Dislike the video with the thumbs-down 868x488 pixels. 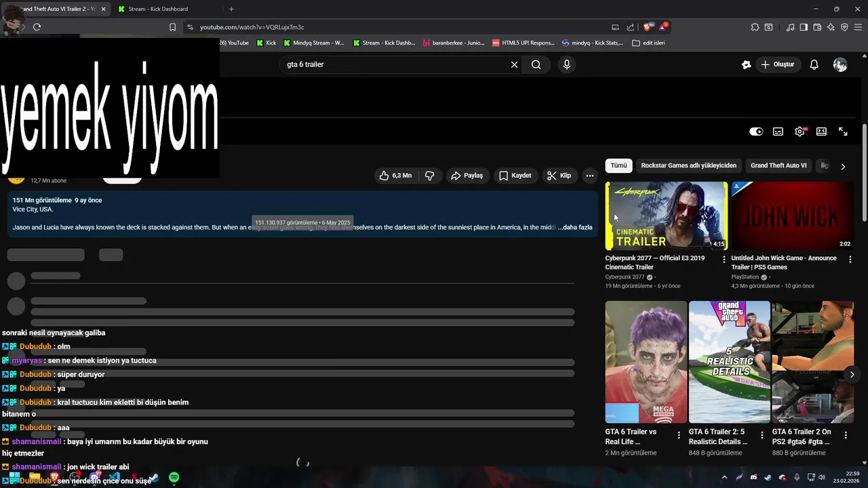tap(430, 176)
